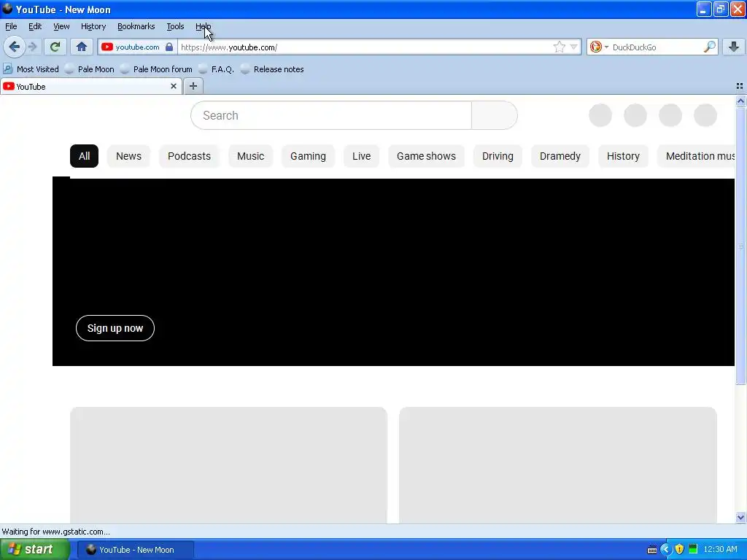Filter by the Gaming chip

tap(309, 156)
